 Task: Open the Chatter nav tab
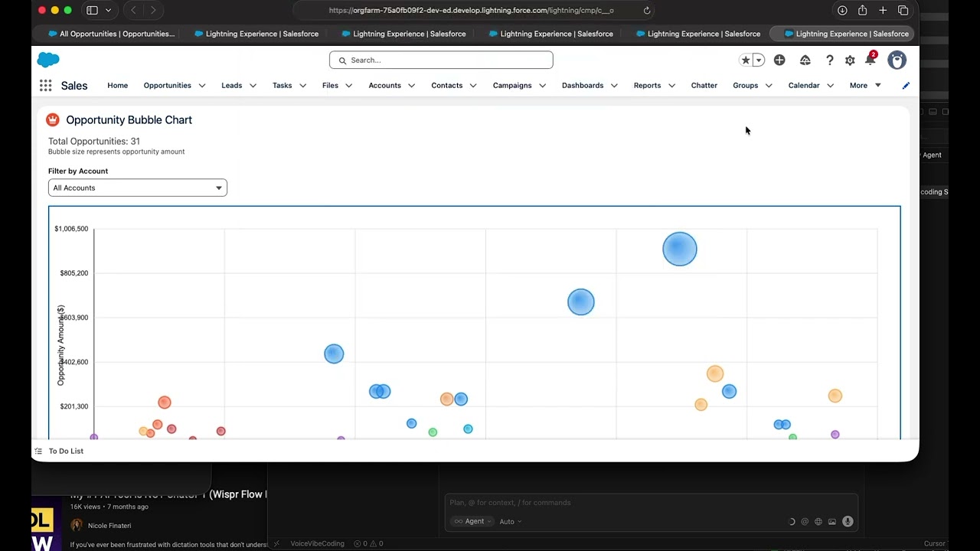coord(704,86)
